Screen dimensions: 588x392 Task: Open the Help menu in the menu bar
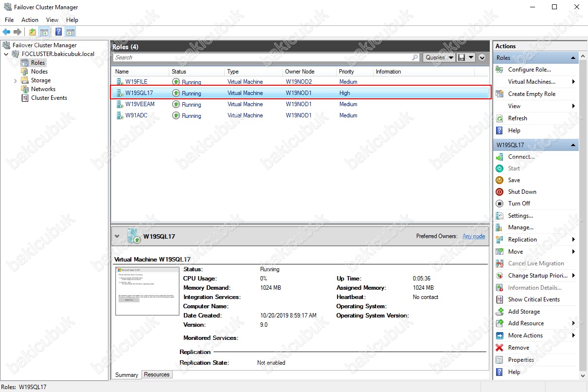coord(72,20)
